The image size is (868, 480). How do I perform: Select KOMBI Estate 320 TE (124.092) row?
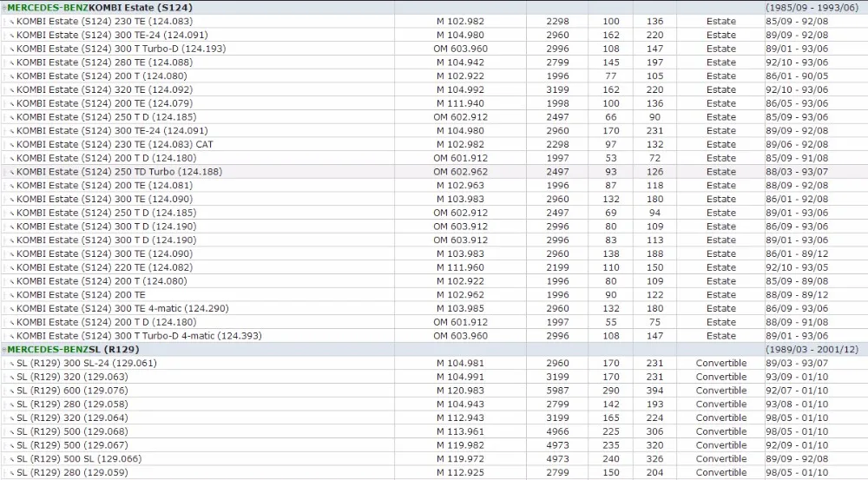(434, 89)
